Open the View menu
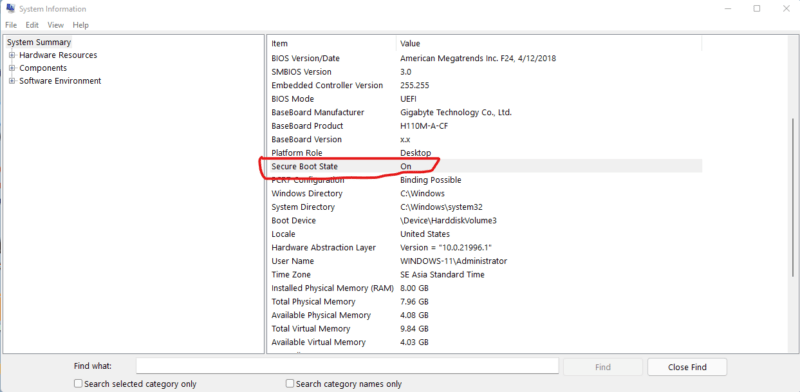This screenshot has width=800, height=392. (56, 25)
